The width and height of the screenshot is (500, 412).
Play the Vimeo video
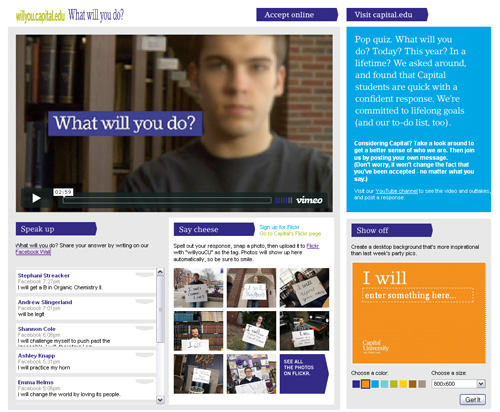coord(36,198)
